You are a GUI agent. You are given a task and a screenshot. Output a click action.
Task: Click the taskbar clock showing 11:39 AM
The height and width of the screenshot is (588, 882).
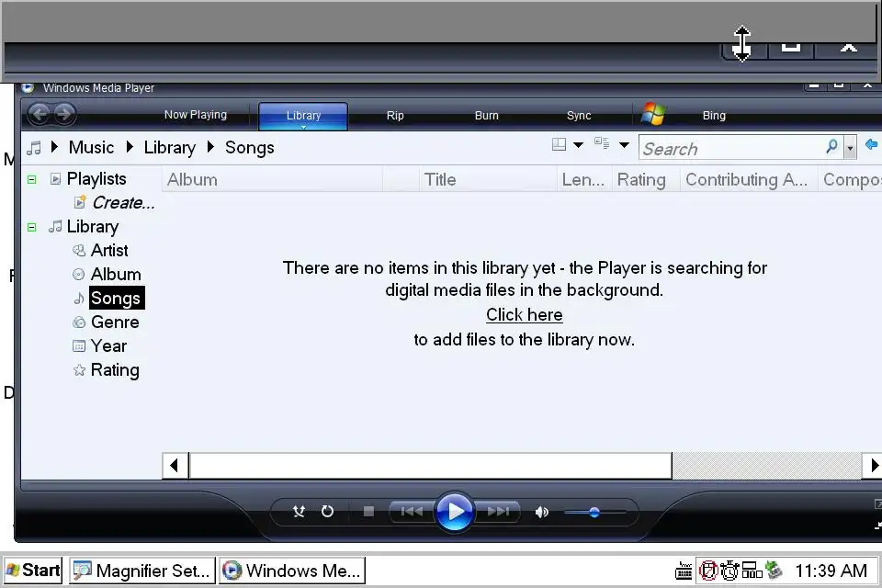pyautogui.click(x=831, y=571)
